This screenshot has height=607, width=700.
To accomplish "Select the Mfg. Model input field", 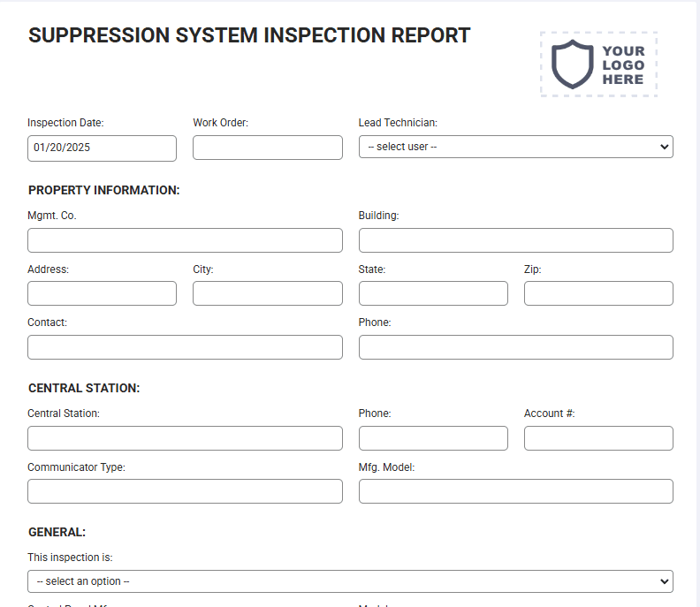I will pyautogui.click(x=515, y=491).
